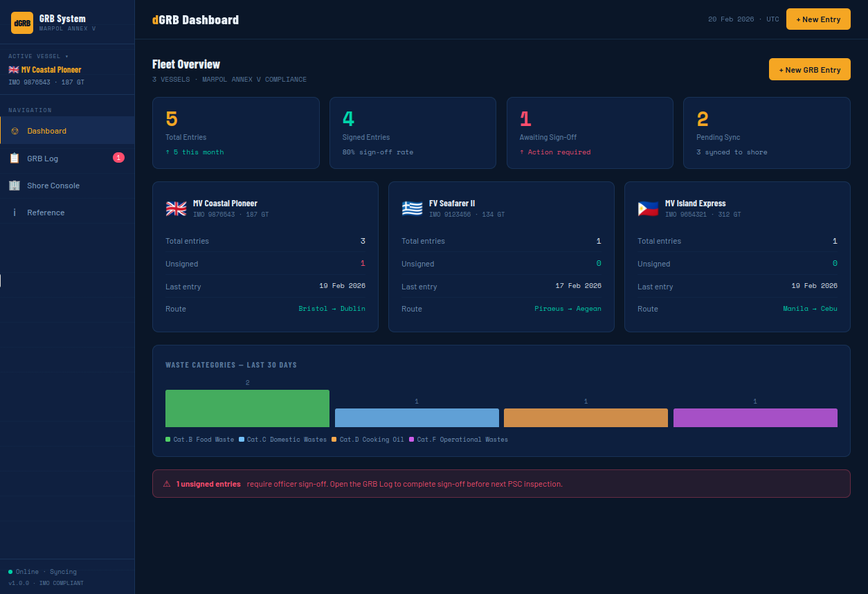This screenshot has height=594, width=868.
Task: Open the GRB Log menu item
Action: coord(43,159)
